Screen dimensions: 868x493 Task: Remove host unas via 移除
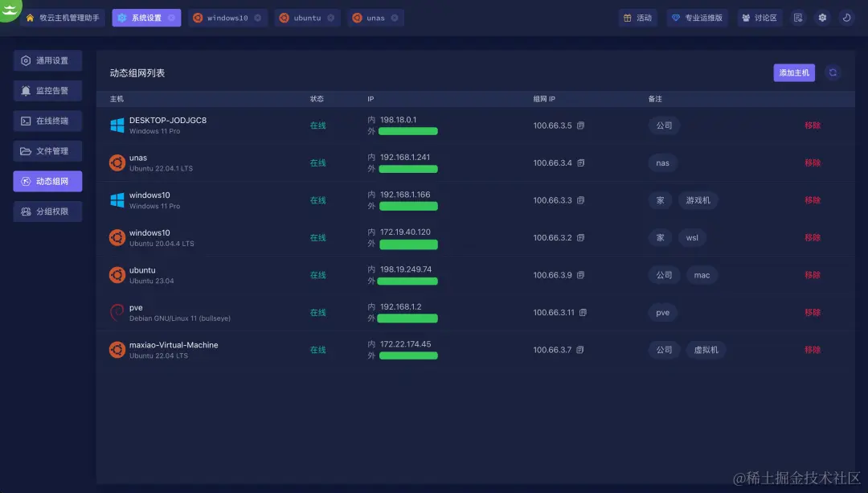(812, 162)
